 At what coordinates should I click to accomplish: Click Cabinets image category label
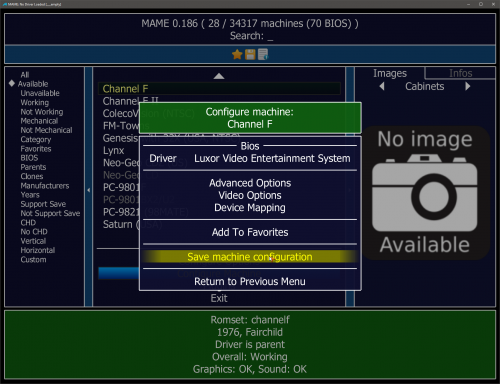(425, 86)
